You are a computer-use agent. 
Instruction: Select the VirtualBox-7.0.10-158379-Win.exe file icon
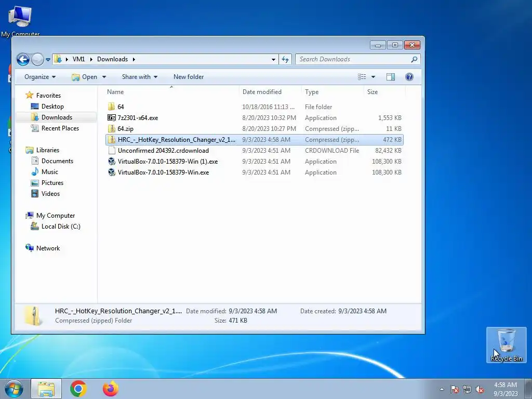click(112, 172)
